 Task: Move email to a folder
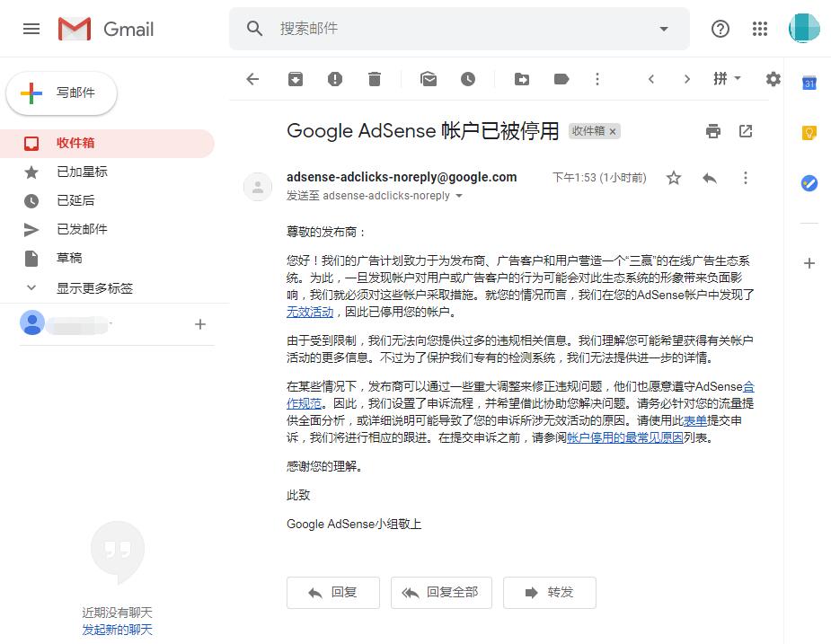point(522,80)
